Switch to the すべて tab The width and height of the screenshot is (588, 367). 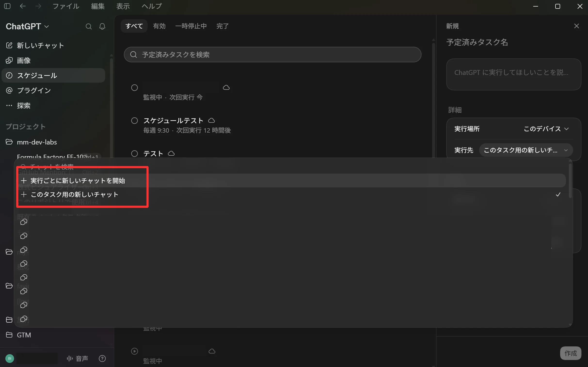134,26
